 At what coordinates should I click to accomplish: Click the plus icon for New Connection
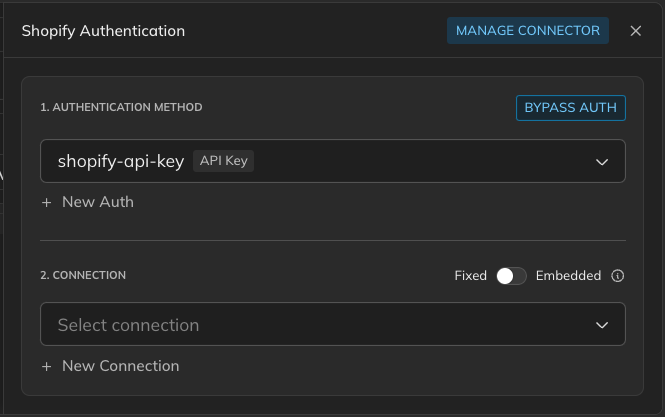pos(46,366)
